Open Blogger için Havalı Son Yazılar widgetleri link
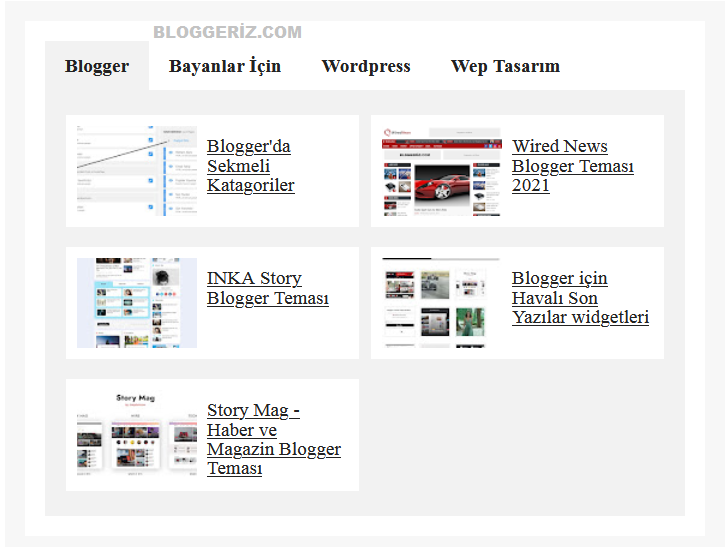The width and height of the screenshot is (725, 547). (x=580, y=298)
